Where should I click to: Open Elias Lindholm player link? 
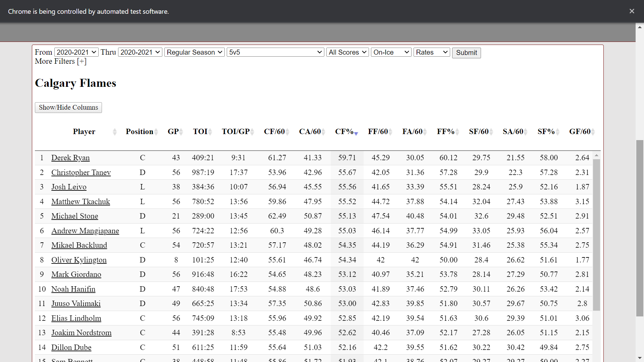pos(76,318)
